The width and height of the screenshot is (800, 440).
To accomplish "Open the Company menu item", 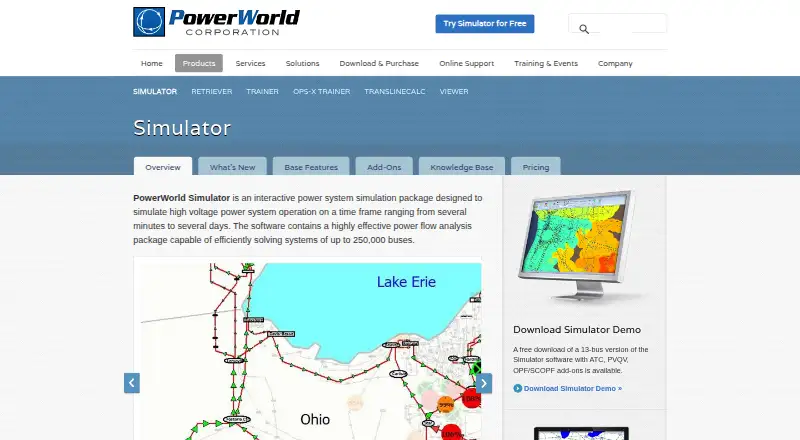I will 615,63.
